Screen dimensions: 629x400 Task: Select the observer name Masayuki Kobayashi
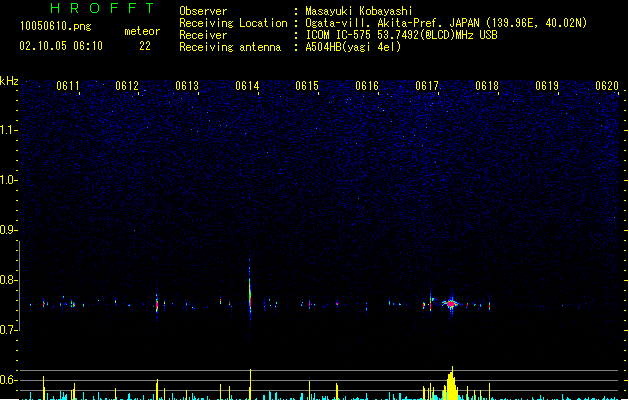(359, 11)
